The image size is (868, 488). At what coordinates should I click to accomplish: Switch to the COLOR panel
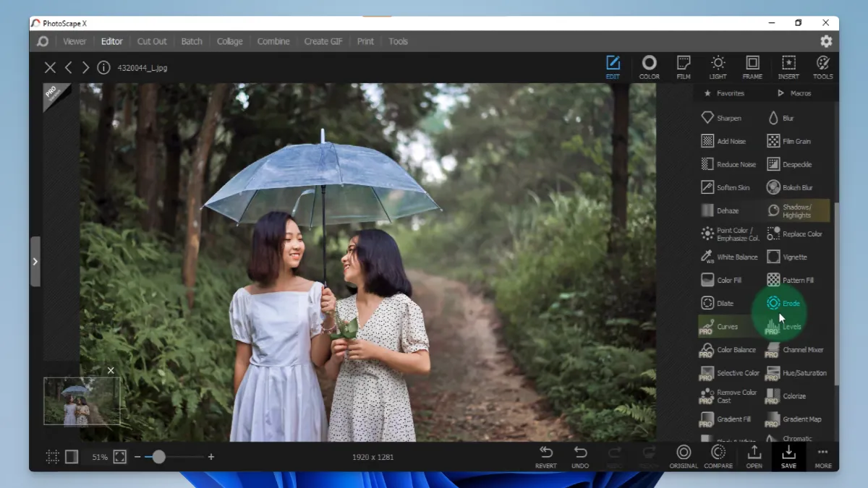click(x=649, y=67)
